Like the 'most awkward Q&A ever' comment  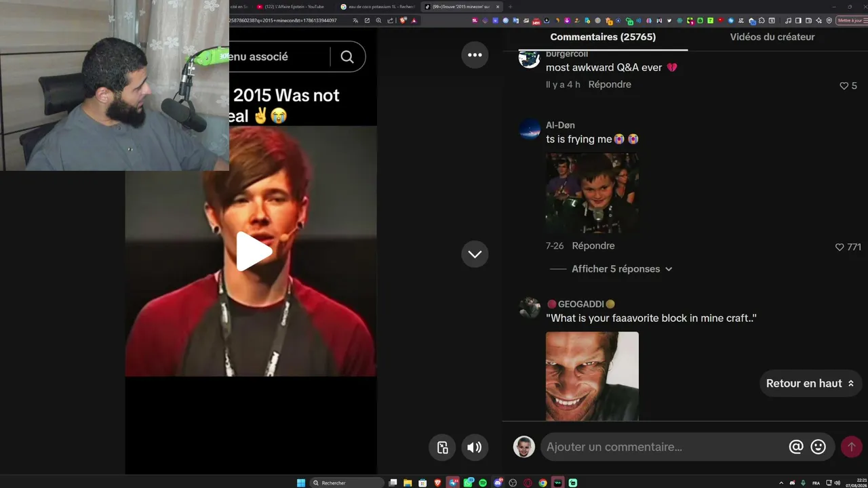point(844,86)
